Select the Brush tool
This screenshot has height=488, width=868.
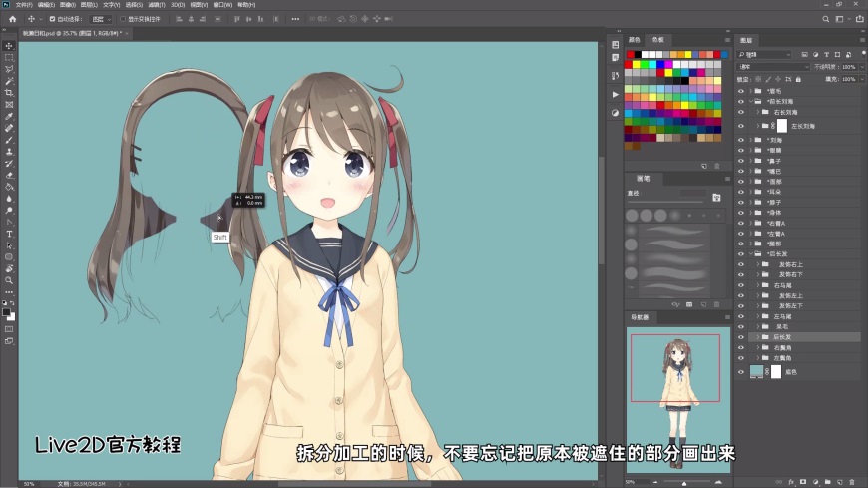pos(9,140)
